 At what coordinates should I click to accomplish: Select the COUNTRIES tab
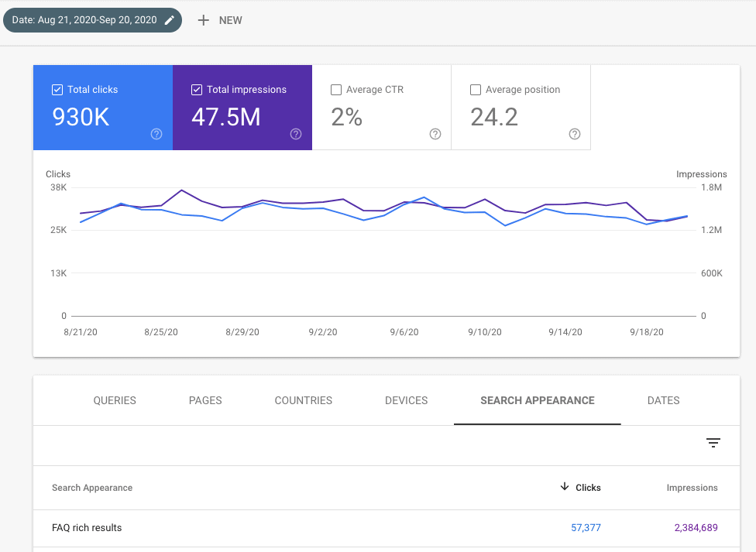pyautogui.click(x=303, y=400)
